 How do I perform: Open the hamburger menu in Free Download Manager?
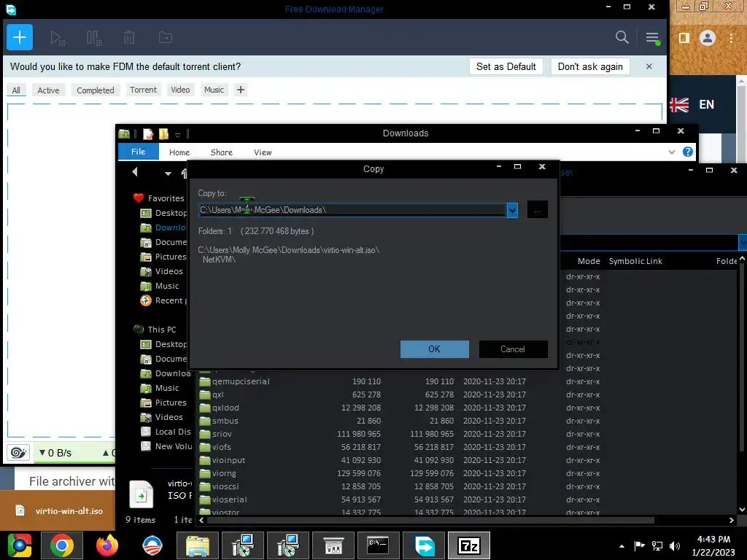coord(652,38)
